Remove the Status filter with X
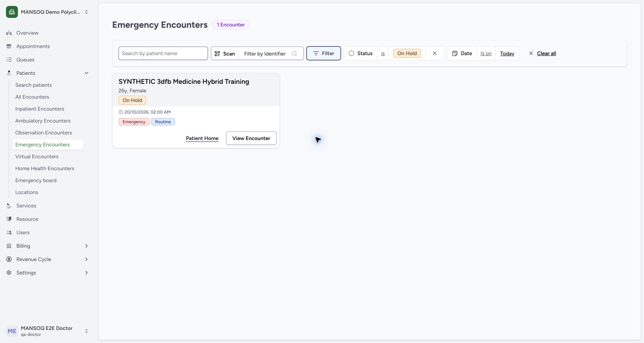The height and width of the screenshot is (343, 644). coord(435,53)
